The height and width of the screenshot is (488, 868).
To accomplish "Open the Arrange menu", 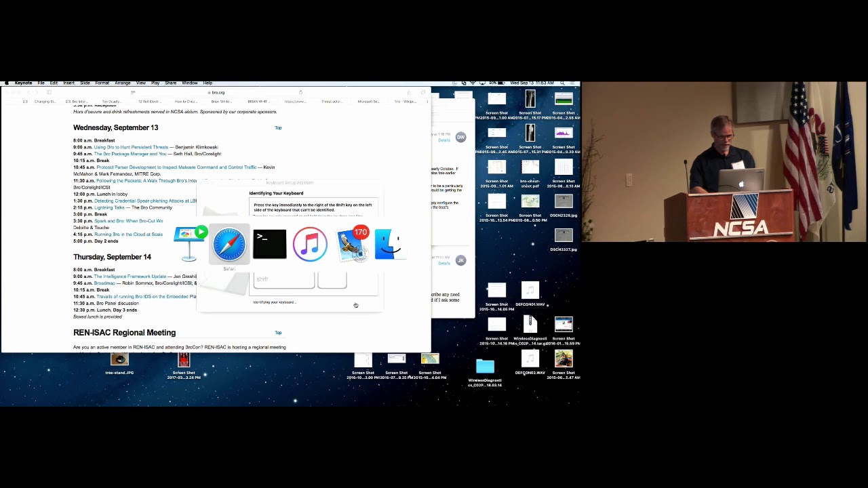I will pyautogui.click(x=122, y=83).
